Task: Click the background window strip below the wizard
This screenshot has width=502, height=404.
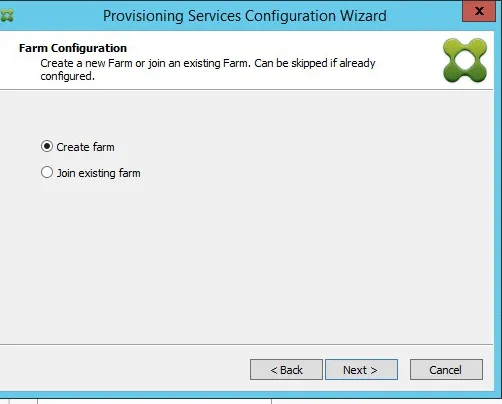Action: click(x=251, y=401)
